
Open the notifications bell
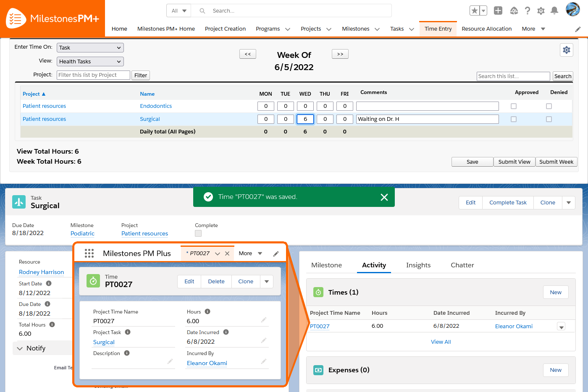554,11
